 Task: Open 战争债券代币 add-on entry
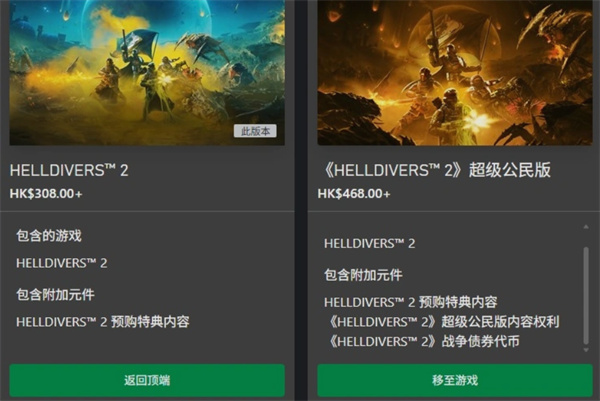point(423,341)
